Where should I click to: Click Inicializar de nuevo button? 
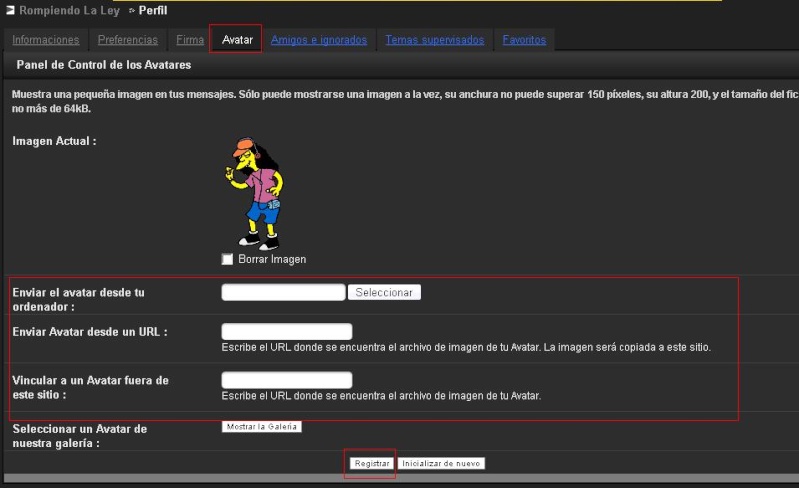pyautogui.click(x=441, y=464)
